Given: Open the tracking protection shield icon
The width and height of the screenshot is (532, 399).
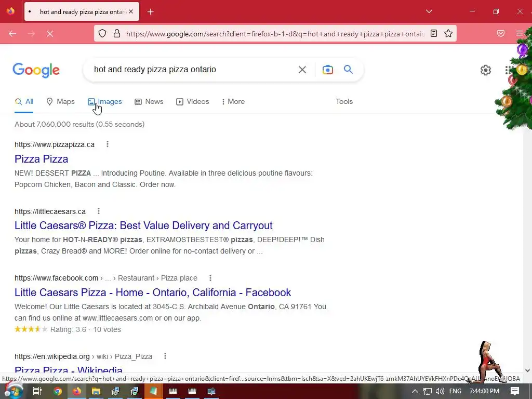Looking at the screenshot, I should [102, 33].
